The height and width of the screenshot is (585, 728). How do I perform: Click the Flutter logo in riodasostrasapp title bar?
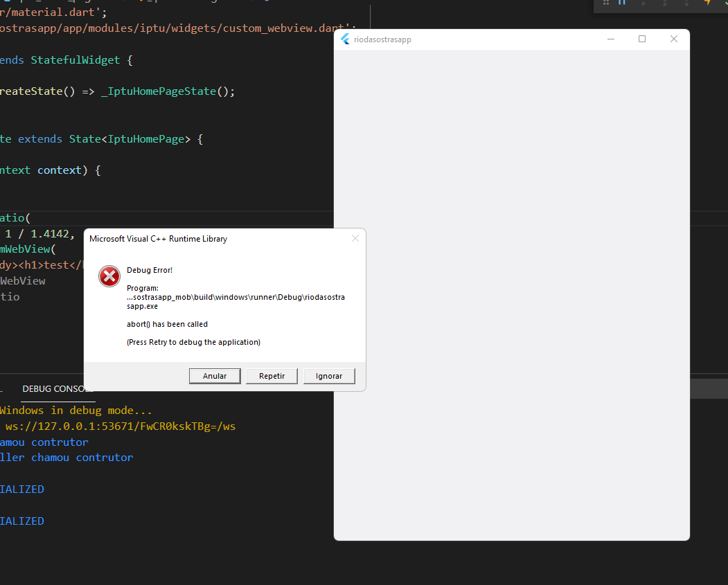345,39
